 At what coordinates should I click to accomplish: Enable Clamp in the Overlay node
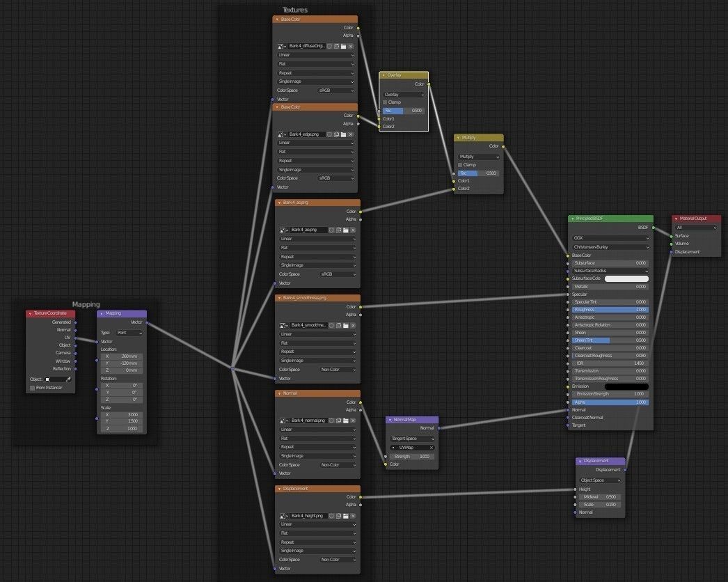(x=385, y=102)
